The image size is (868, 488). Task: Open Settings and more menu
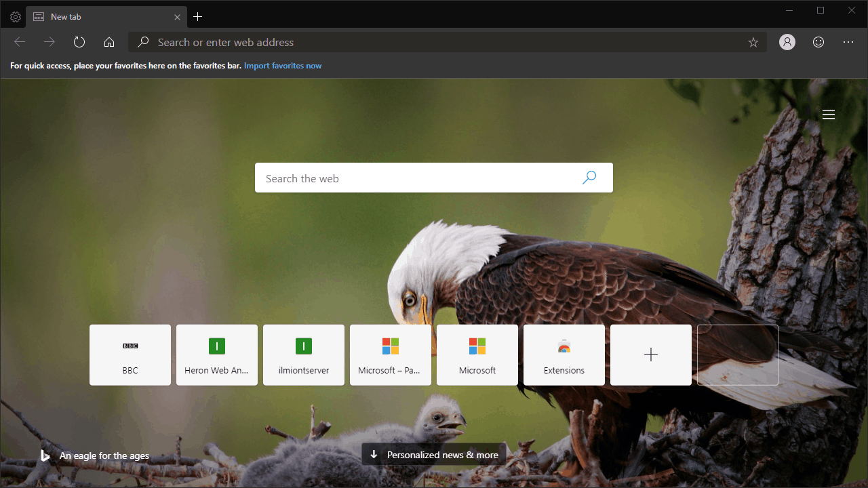tap(848, 42)
